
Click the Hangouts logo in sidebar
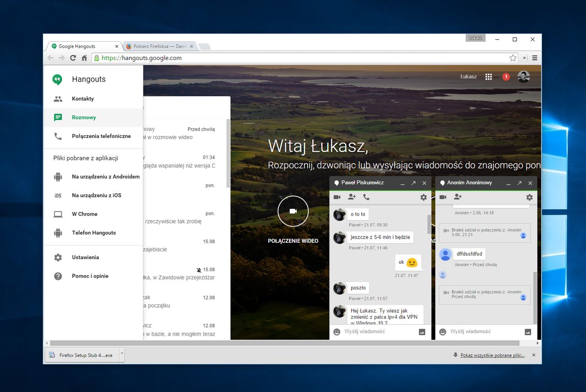(x=57, y=79)
